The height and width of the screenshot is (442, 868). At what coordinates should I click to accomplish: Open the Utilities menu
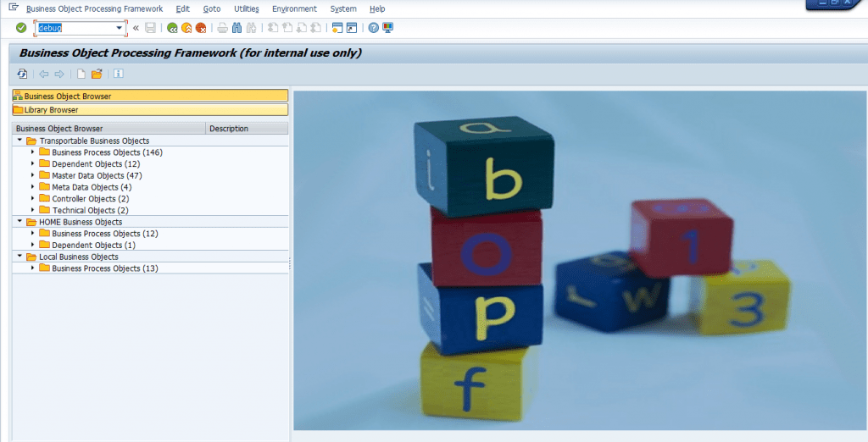click(247, 8)
